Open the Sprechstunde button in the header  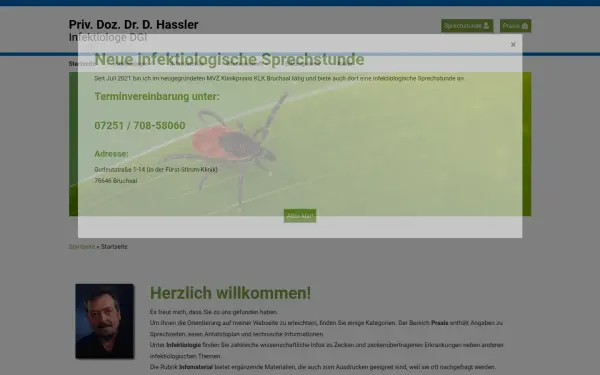coord(467,26)
